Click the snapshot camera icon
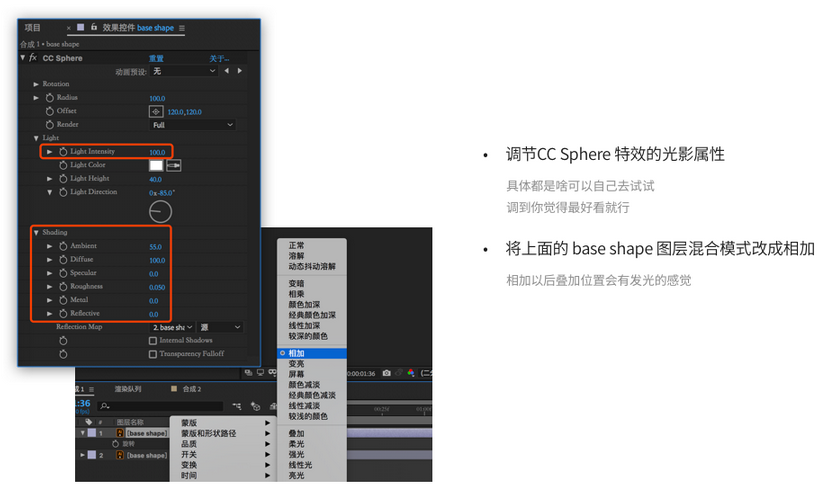This screenshot has height=492, width=833. (386, 373)
